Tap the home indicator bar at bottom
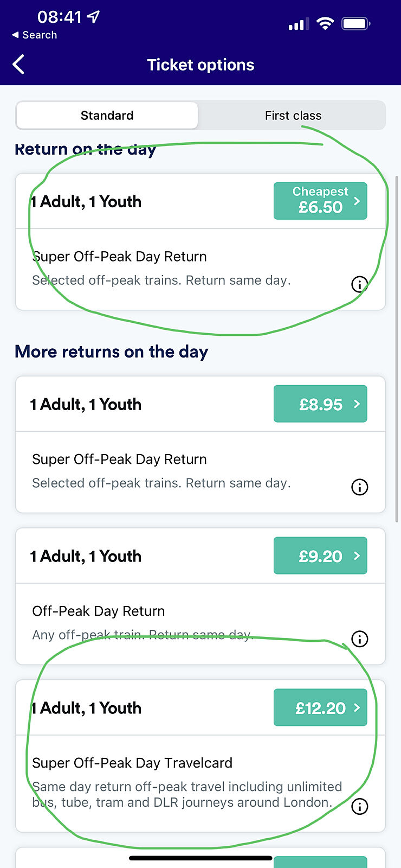The image size is (401, 868). pos(200,858)
